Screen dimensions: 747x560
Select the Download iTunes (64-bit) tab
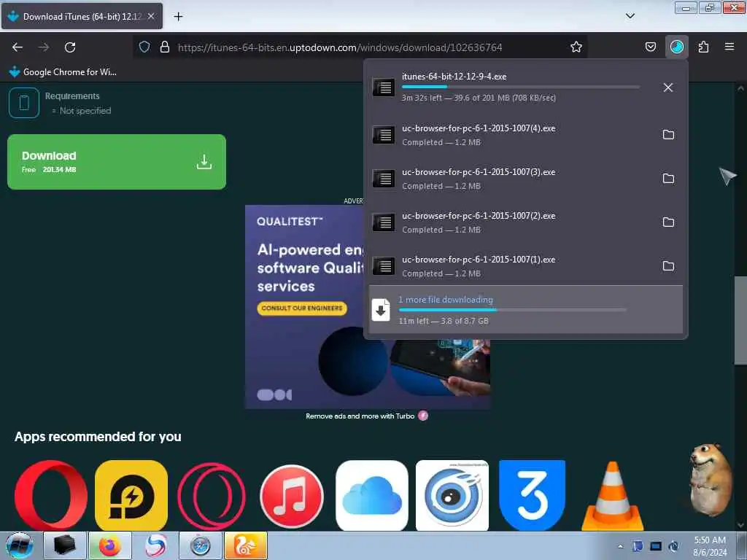click(82, 17)
